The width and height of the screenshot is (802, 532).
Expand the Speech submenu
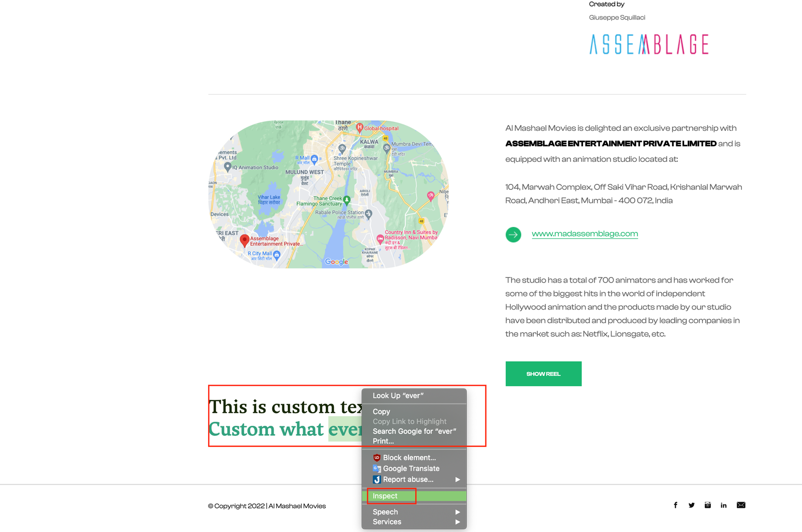coord(385,511)
